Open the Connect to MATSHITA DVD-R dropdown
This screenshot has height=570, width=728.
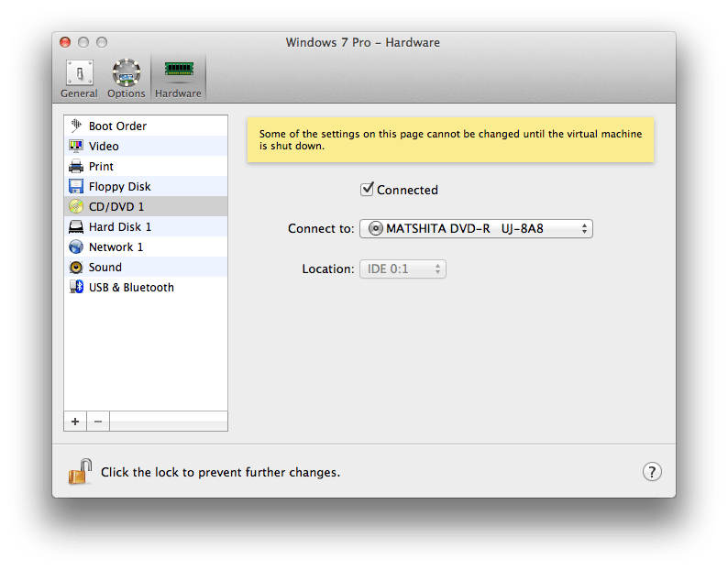476,228
